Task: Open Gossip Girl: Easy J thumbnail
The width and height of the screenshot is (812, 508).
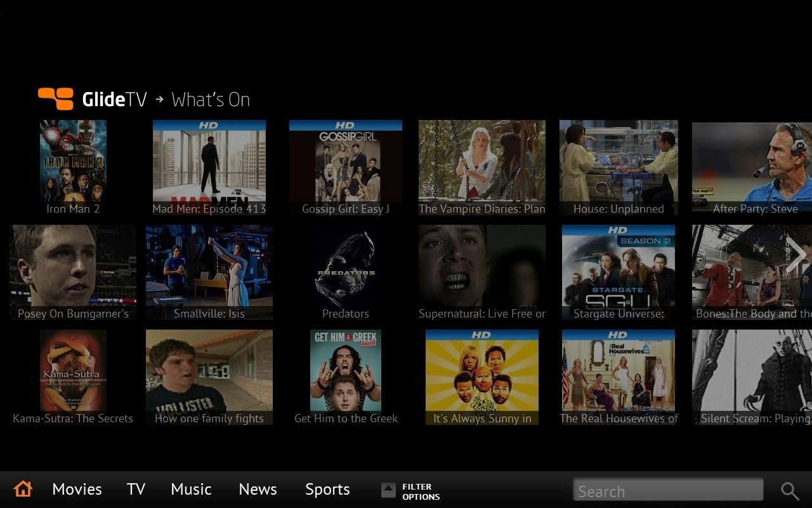Action: point(346,168)
